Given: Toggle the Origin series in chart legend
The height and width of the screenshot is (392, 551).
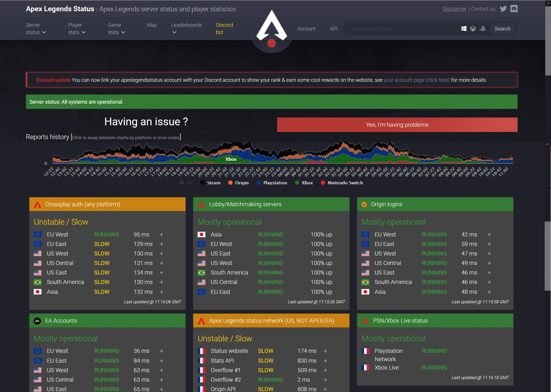Looking at the screenshot, I should (238, 183).
